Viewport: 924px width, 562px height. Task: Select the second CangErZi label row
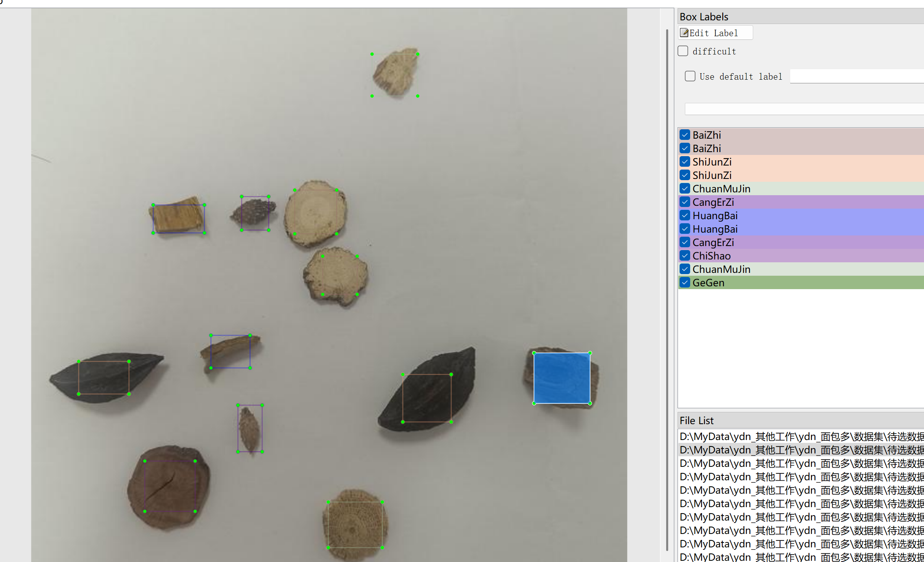713,242
